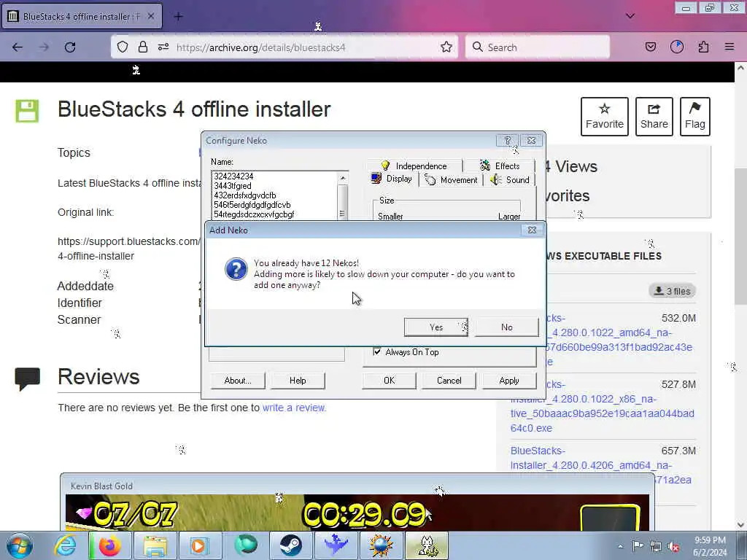Viewport: 747px width, 560px height.
Task: Click the Firefox profile circle toolbar icon
Action: click(676, 47)
